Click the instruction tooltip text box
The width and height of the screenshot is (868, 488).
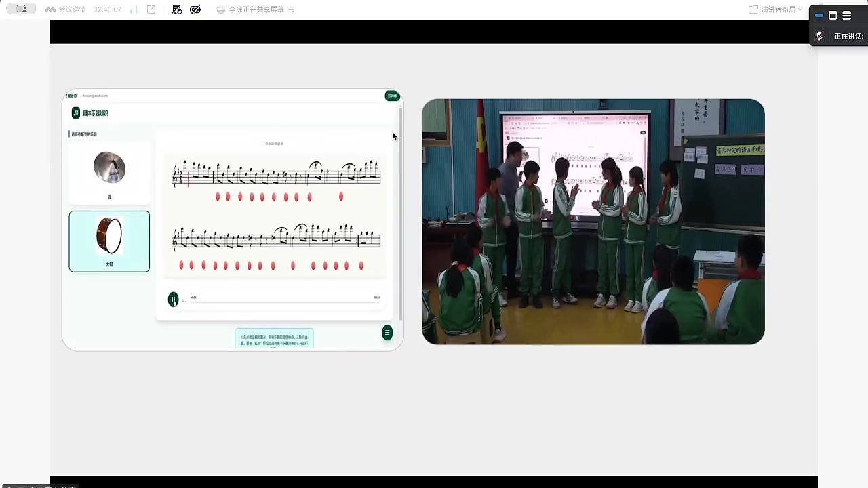(275, 338)
